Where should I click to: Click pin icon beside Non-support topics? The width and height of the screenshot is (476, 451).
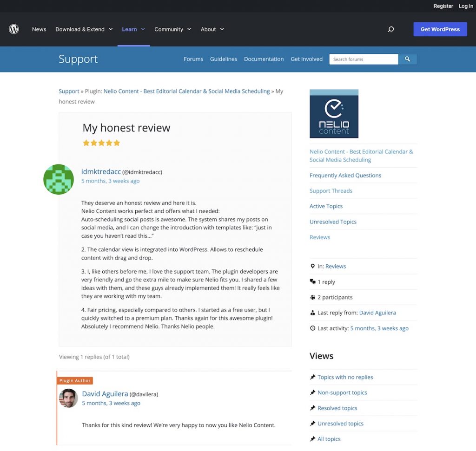click(312, 392)
